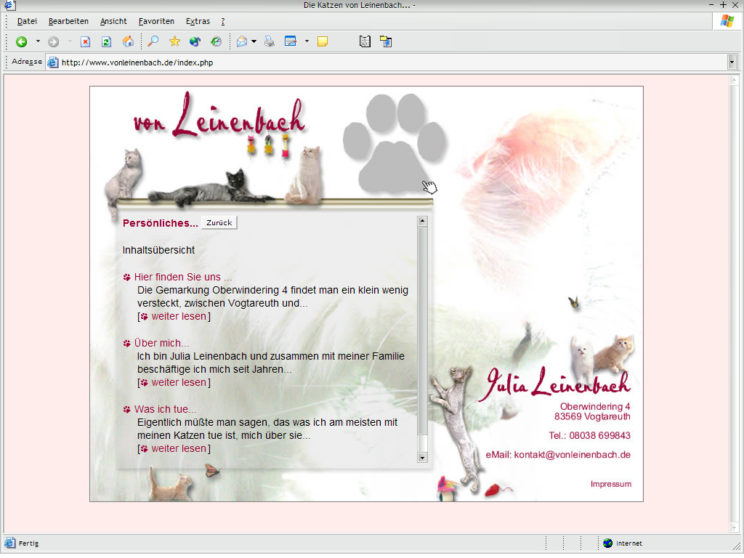Click the Stop loading icon
The height and width of the screenshot is (558, 744).
(x=85, y=42)
